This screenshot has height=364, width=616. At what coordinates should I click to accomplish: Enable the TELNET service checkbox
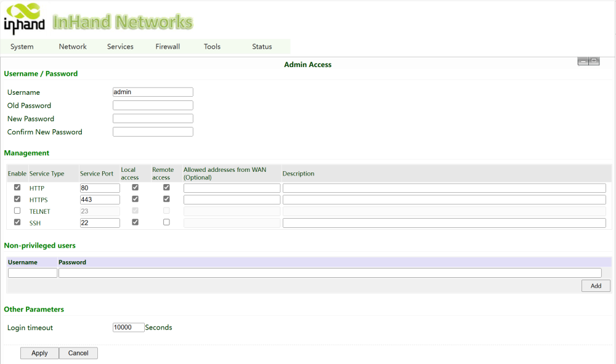coord(17,211)
